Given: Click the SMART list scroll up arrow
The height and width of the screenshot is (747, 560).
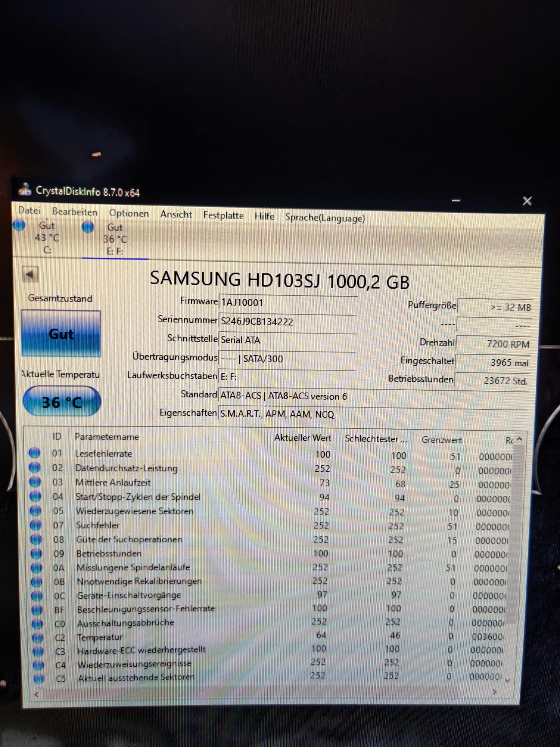Looking at the screenshot, I should click(x=519, y=440).
